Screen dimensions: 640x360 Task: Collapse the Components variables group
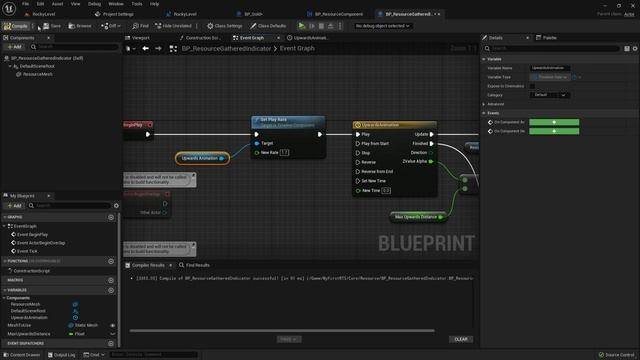tap(4, 298)
